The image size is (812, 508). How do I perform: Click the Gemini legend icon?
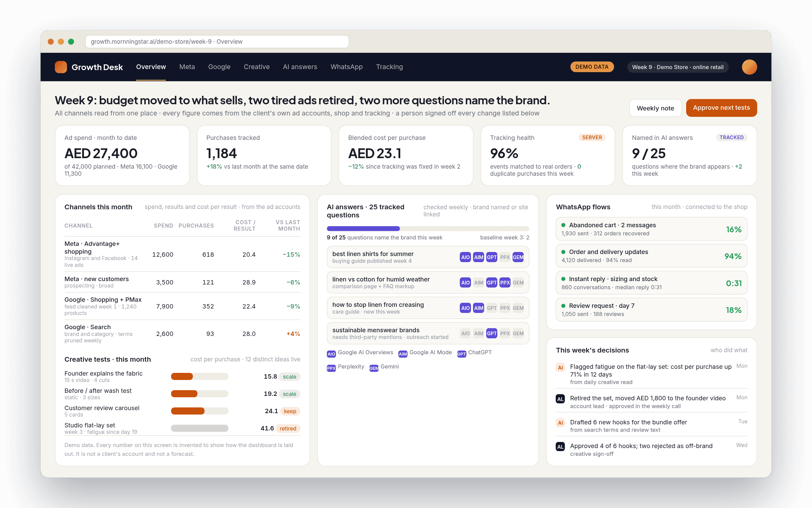pyautogui.click(x=374, y=368)
